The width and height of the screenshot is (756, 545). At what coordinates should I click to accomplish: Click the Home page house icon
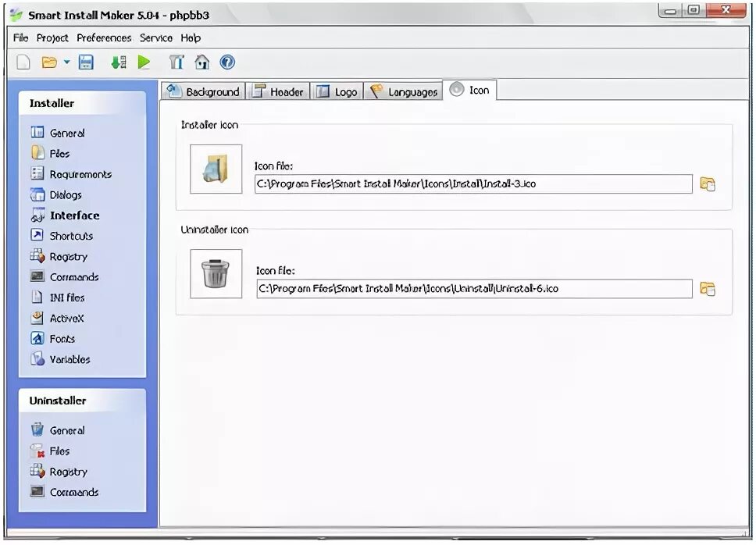202,62
